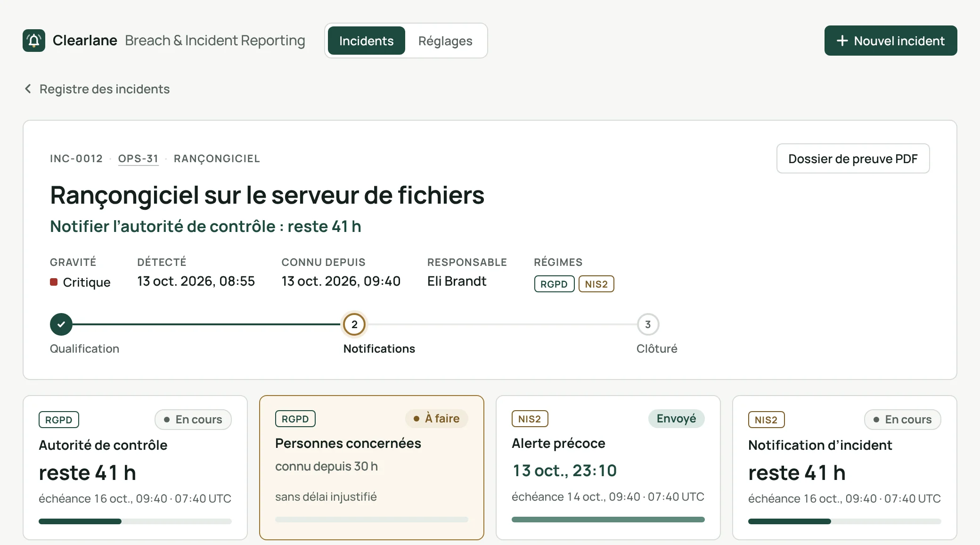Select step 2 Notifications in the timeline

tap(354, 324)
